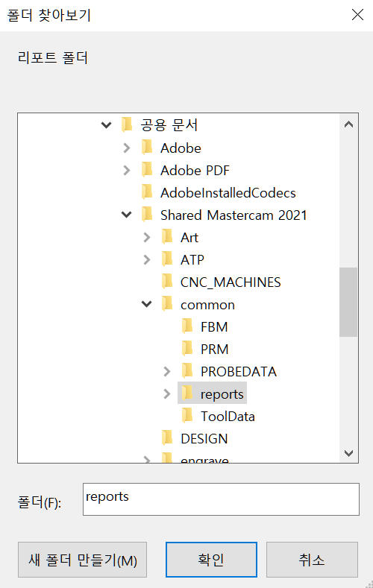The image size is (373, 588).
Task: Click the 폴더(F) input field
Action: (x=221, y=499)
